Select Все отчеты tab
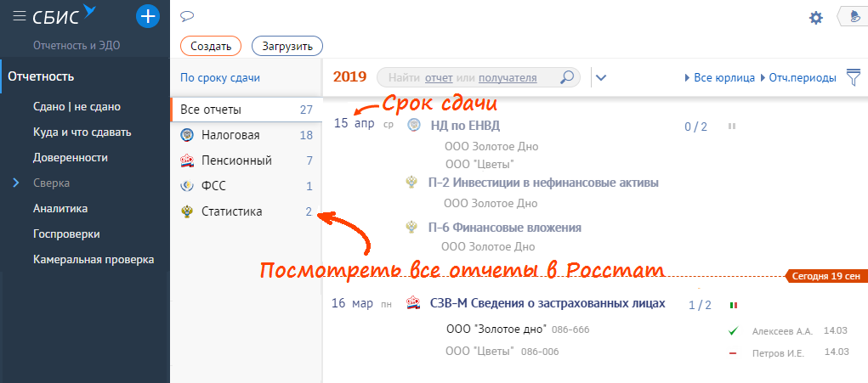868x383 pixels. click(247, 110)
